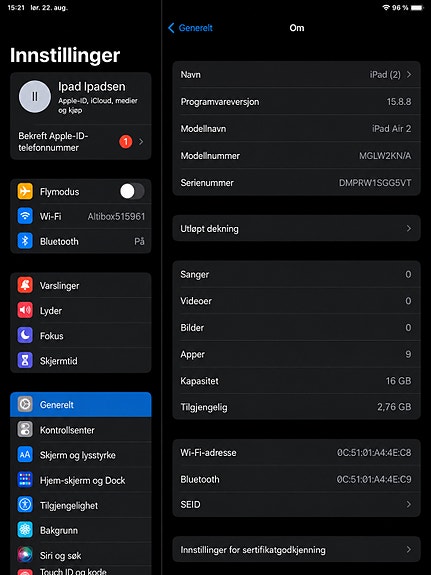
Task: Open Skjermtid hourglass icon
Action: point(25,360)
